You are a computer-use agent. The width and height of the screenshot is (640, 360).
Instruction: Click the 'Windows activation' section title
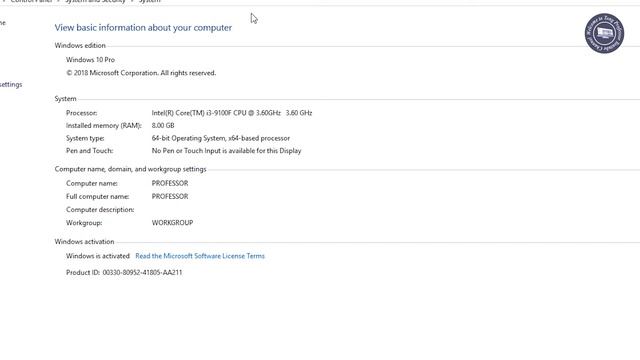84,242
